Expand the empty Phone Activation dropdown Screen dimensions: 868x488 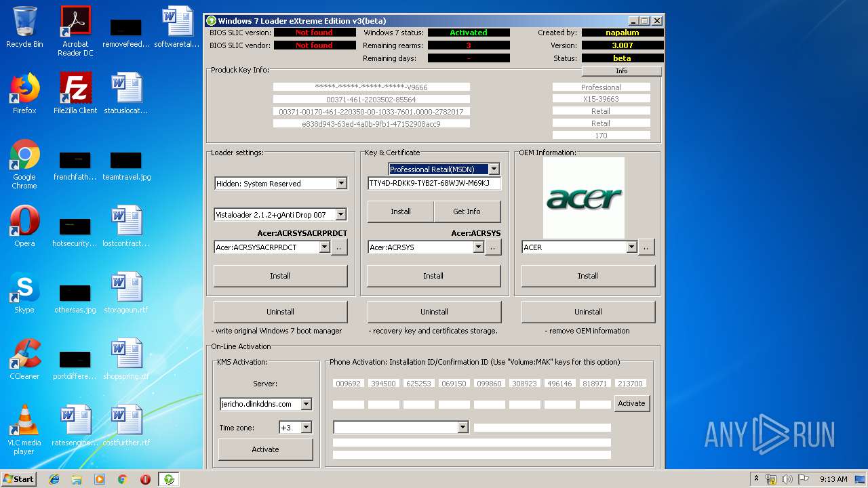[462, 427]
